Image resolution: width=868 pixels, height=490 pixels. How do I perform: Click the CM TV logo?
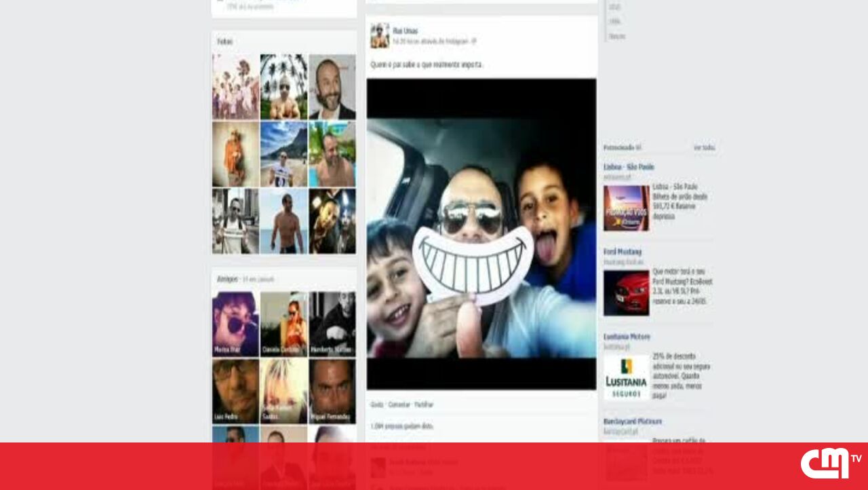(x=830, y=464)
